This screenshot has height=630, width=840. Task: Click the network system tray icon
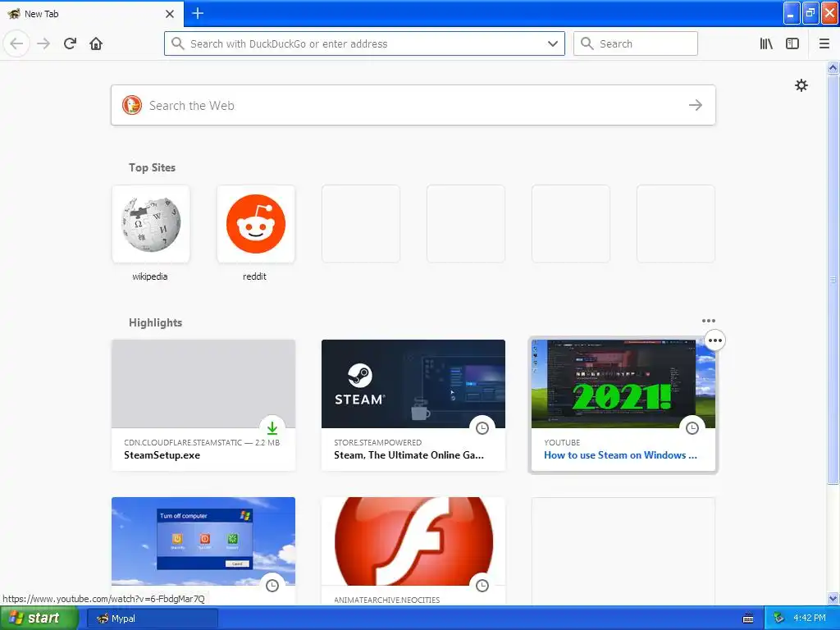[778, 619]
